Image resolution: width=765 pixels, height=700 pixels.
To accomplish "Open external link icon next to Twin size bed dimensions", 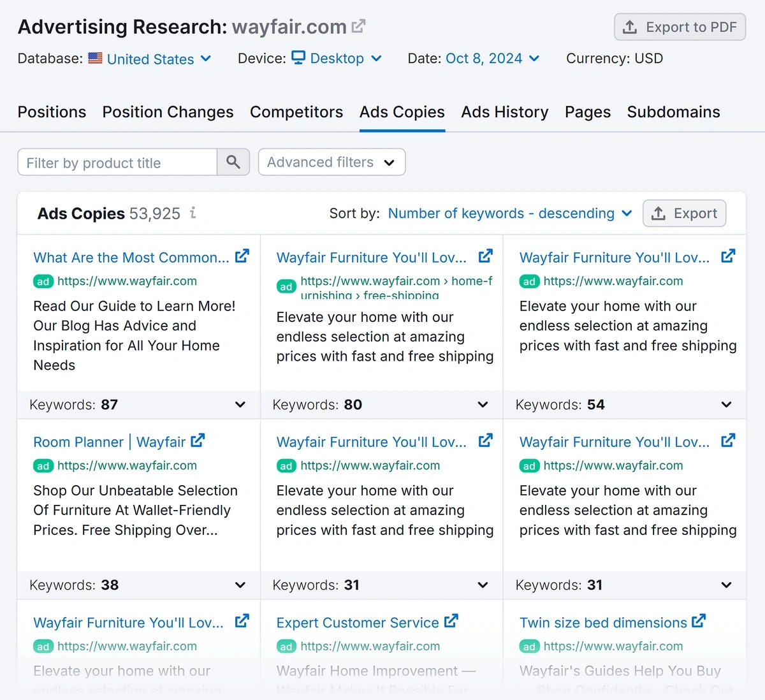I will (699, 621).
